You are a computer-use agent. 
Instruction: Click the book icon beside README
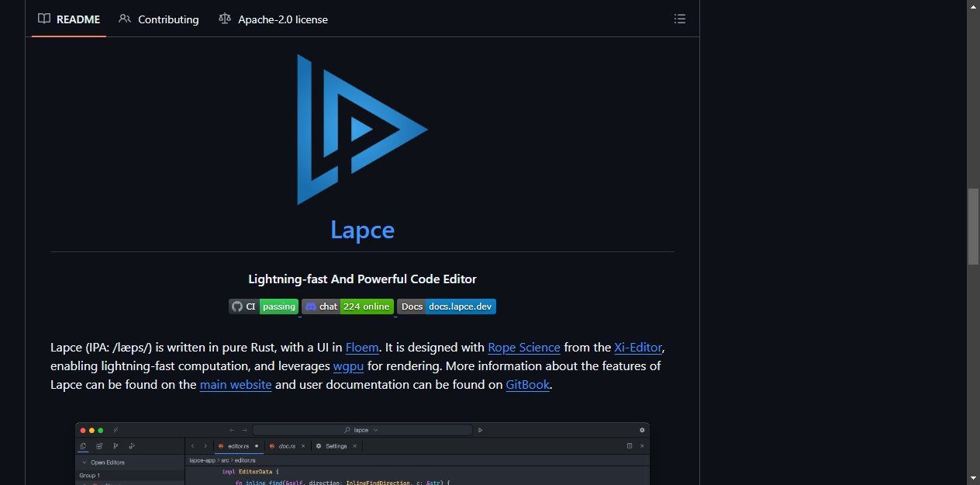(x=44, y=19)
